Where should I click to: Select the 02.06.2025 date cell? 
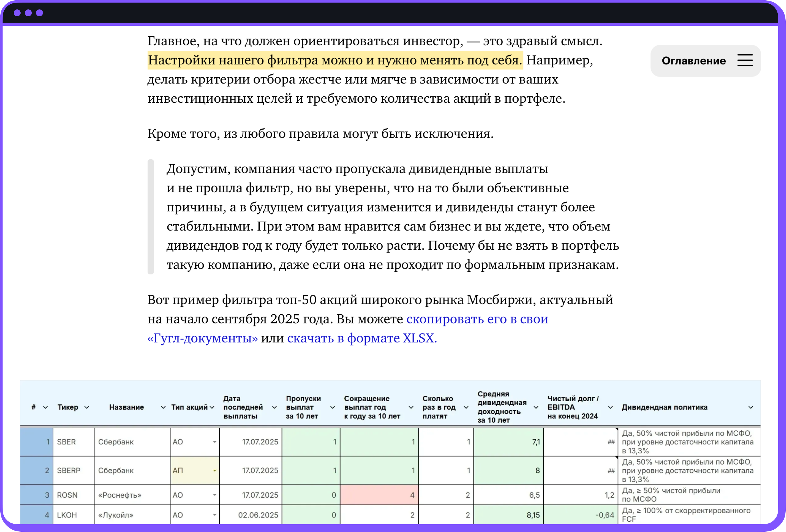pos(251,515)
